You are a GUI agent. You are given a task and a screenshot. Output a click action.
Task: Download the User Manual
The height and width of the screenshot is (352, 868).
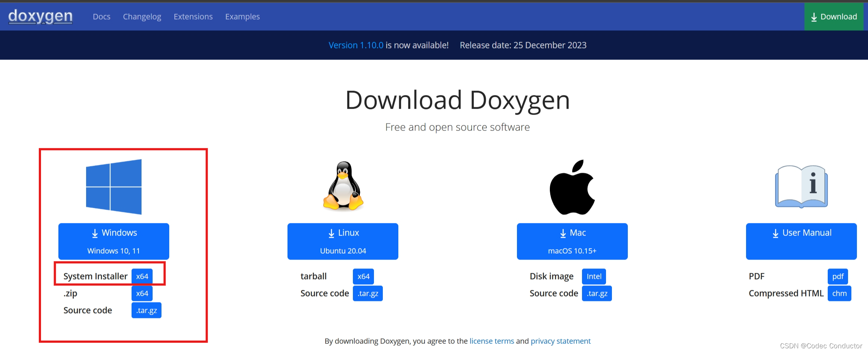(801, 241)
